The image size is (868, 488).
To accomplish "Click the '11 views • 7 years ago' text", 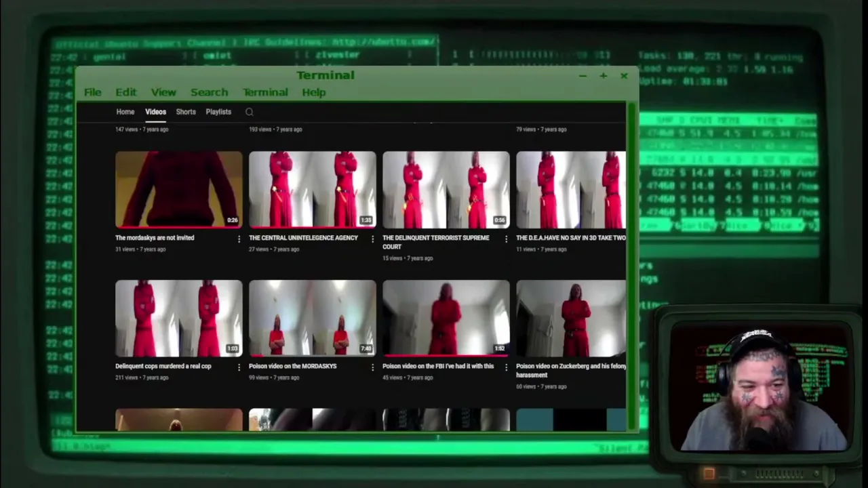I will pos(541,249).
